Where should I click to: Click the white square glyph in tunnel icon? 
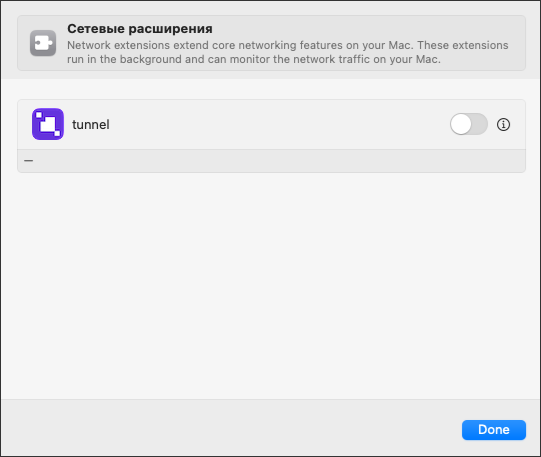click(48, 124)
